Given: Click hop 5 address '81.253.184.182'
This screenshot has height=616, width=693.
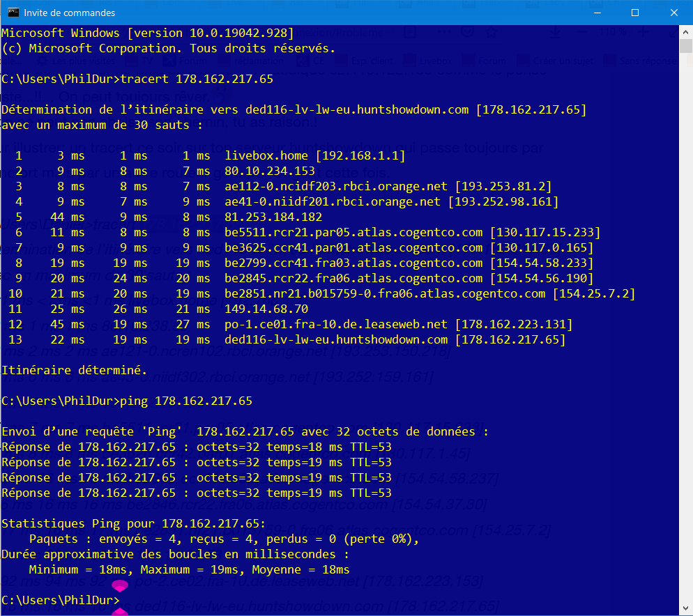Looking at the screenshot, I should 273,217.
